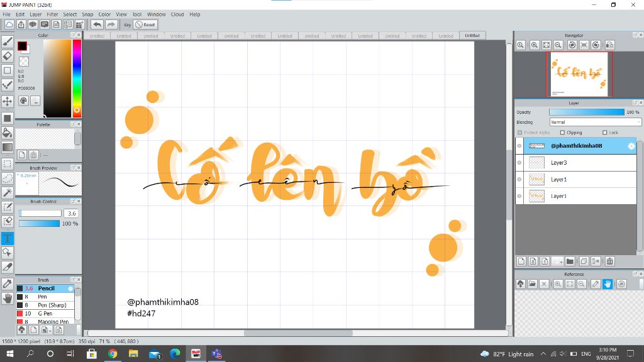Viewport: 644px width, 362px height.
Task: Click the rainbow hue slider strip
Action: click(77, 79)
